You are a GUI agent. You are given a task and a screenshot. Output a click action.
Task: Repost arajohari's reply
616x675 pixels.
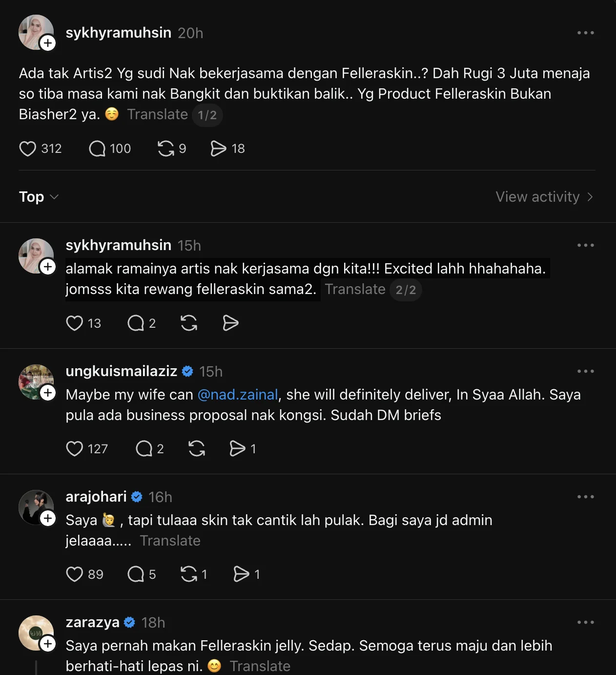click(x=189, y=574)
